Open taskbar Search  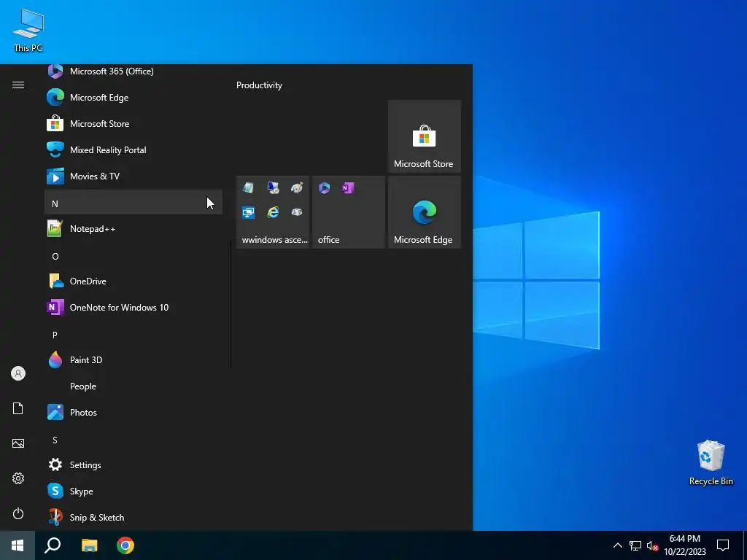[53, 545]
